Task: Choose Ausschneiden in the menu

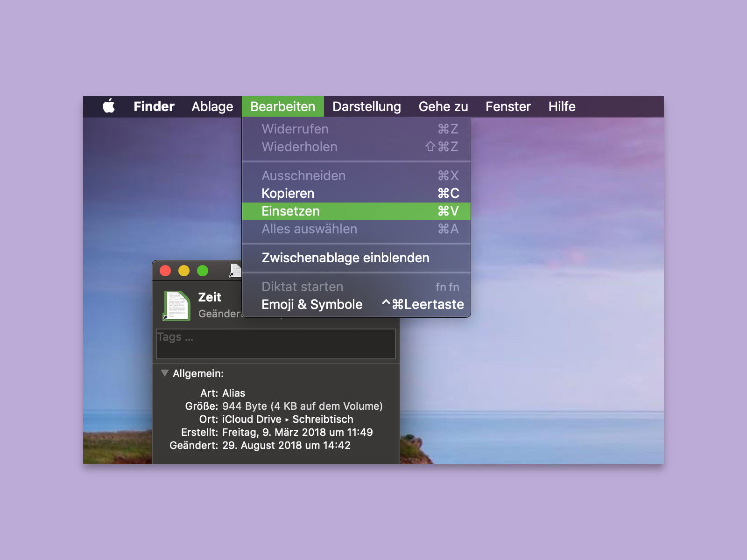Action: pyautogui.click(x=356, y=175)
